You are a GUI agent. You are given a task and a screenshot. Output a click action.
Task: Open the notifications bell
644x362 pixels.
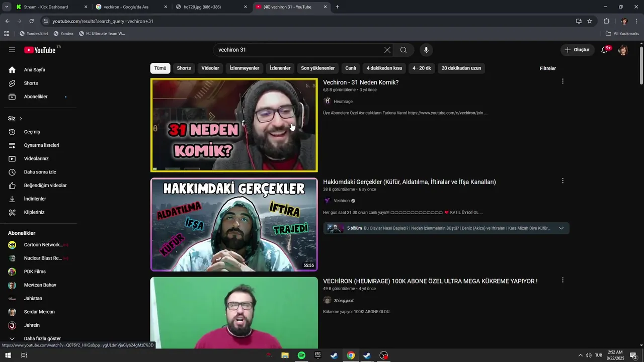point(605,50)
